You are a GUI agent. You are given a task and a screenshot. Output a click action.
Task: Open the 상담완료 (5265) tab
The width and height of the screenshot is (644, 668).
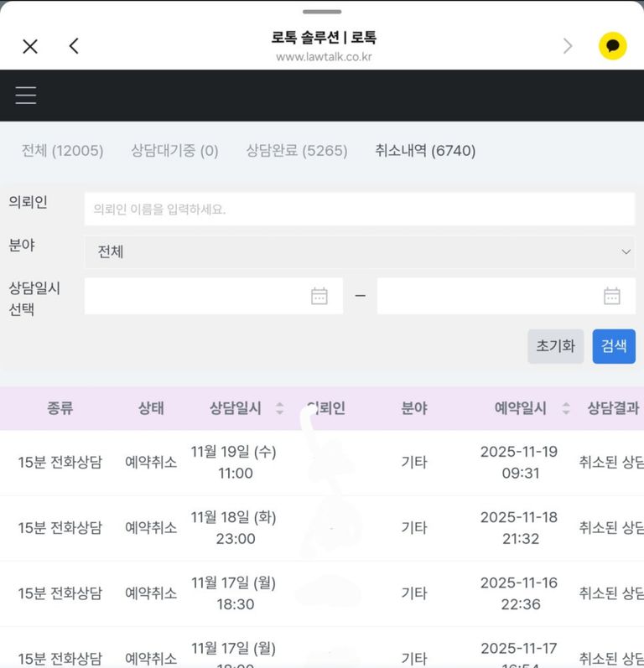296,151
